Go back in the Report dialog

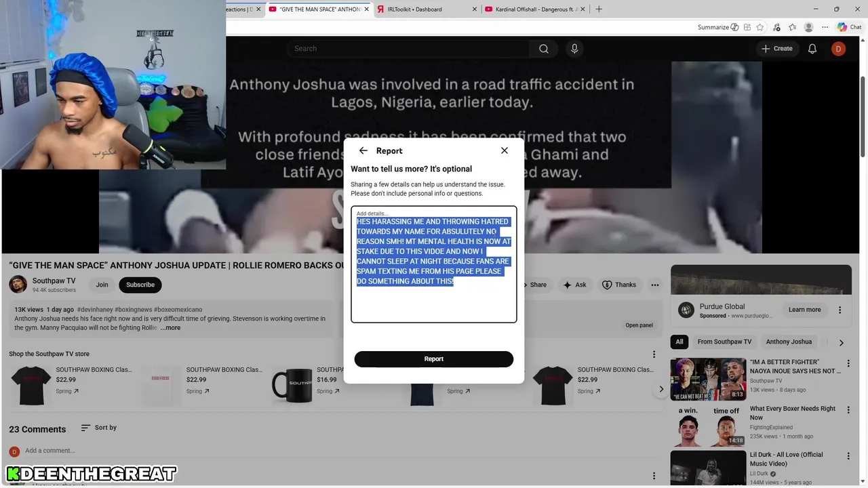pos(363,150)
